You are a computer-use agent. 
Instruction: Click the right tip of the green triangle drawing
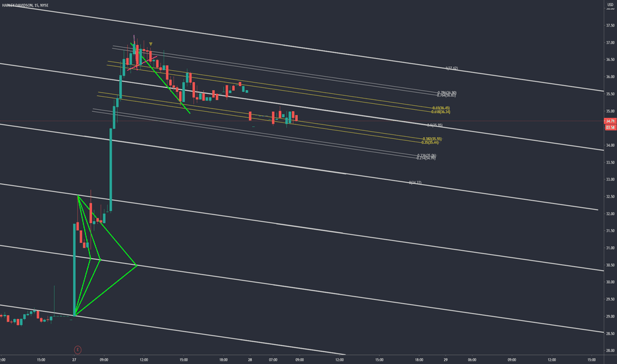point(136,265)
